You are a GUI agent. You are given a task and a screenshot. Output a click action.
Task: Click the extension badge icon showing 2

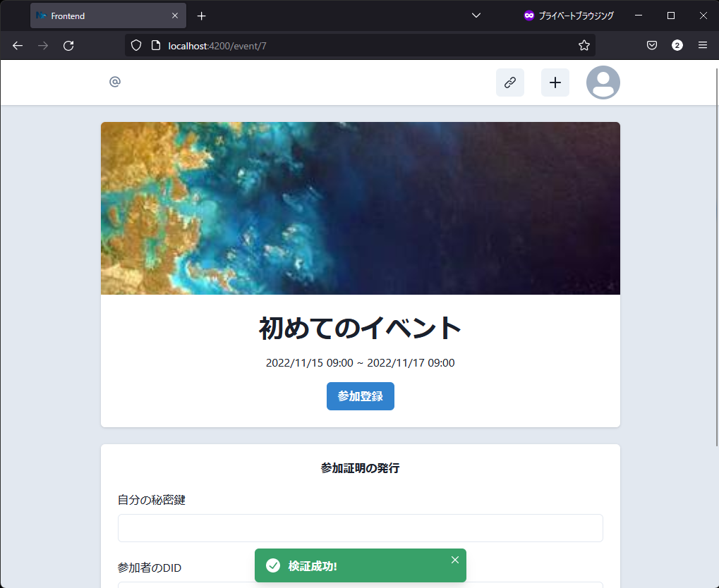click(x=677, y=46)
